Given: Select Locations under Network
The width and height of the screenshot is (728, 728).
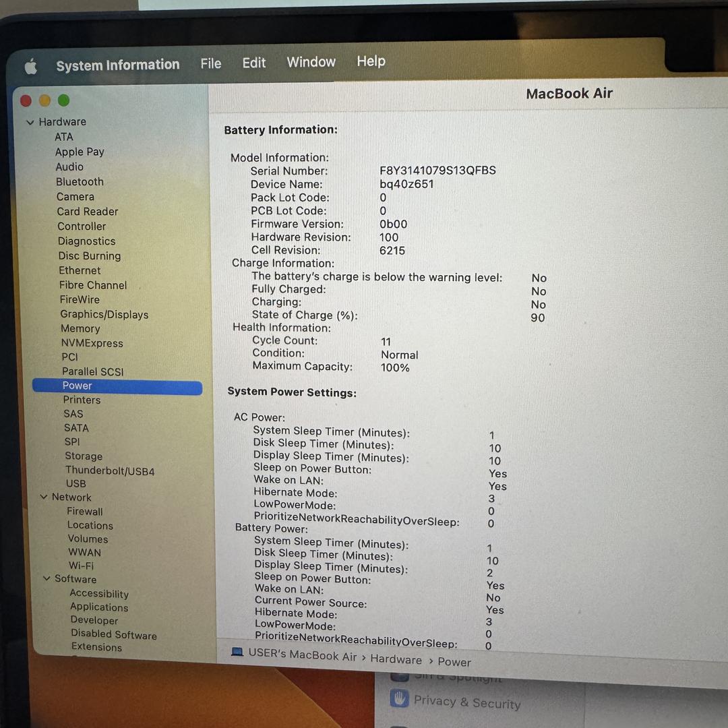Looking at the screenshot, I should [90, 525].
